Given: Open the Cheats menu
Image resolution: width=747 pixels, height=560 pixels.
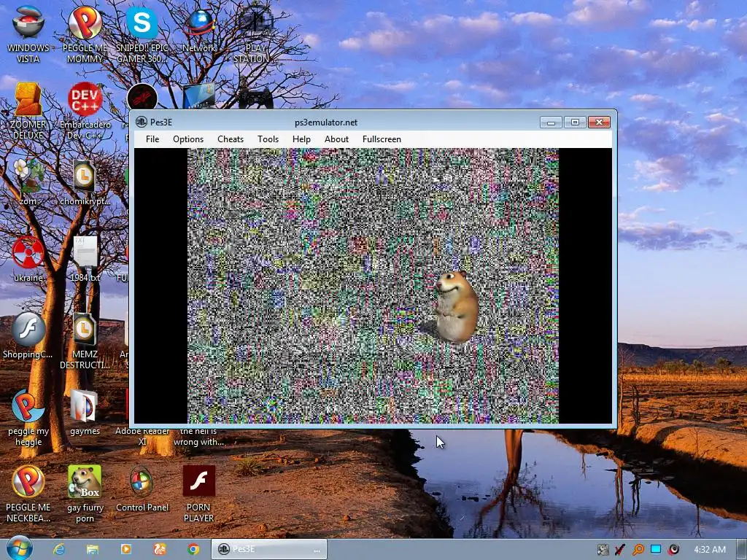Looking at the screenshot, I should (x=231, y=139).
